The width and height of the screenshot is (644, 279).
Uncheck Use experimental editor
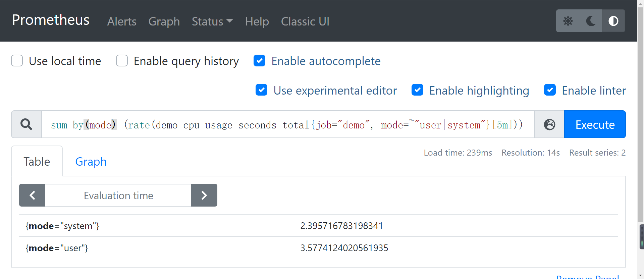(261, 90)
